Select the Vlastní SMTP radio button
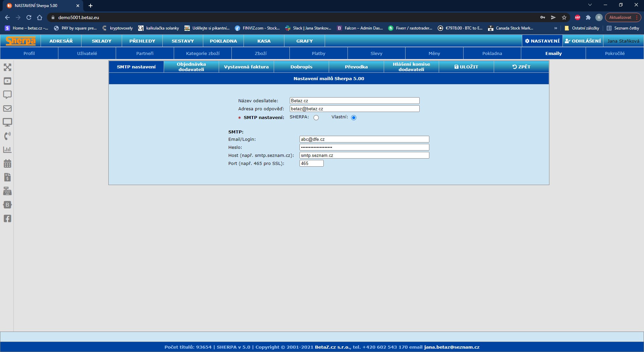 point(354,118)
